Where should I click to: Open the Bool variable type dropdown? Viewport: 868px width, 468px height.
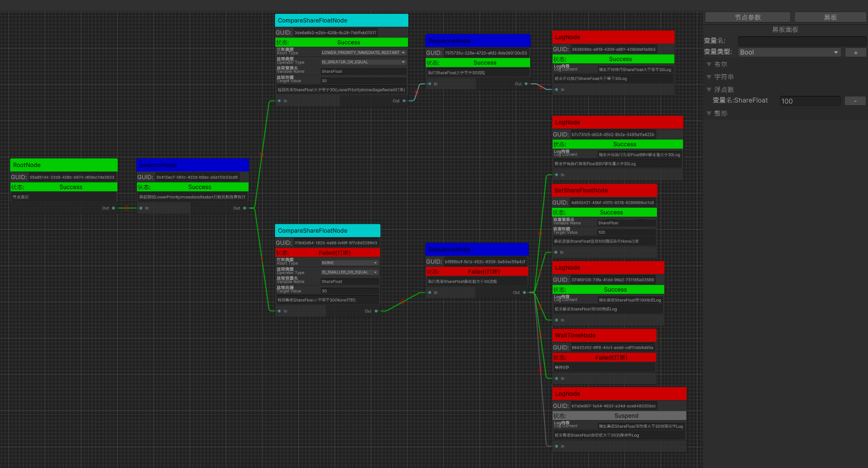coord(789,52)
